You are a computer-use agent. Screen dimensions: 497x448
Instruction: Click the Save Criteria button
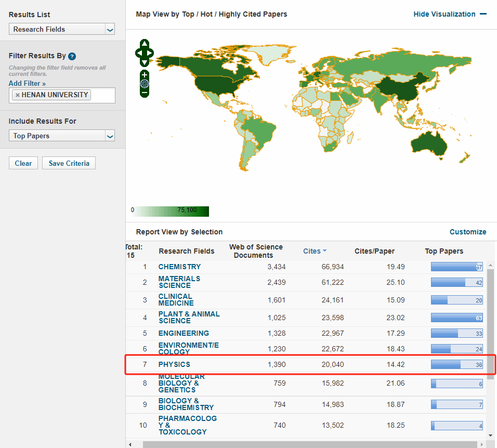(69, 163)
